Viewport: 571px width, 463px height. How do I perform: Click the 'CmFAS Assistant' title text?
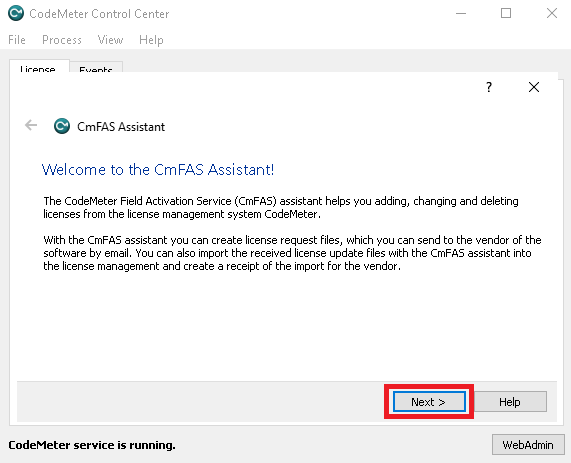(x=121, y=127)
